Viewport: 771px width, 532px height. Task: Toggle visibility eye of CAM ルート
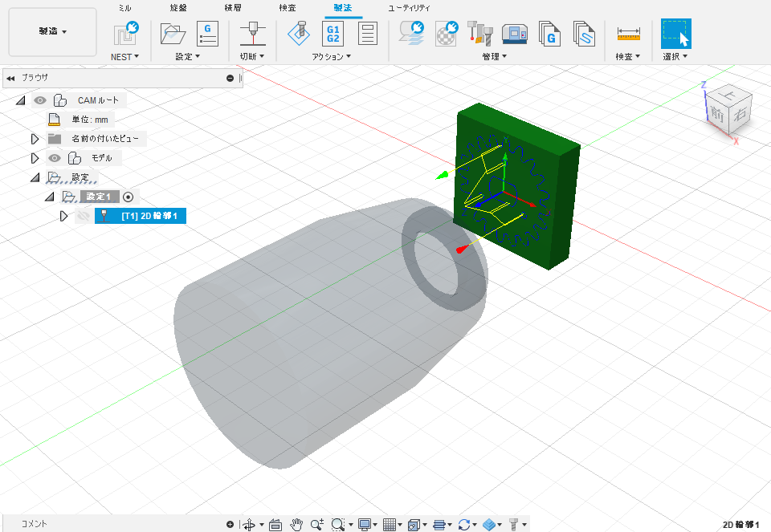40,100
